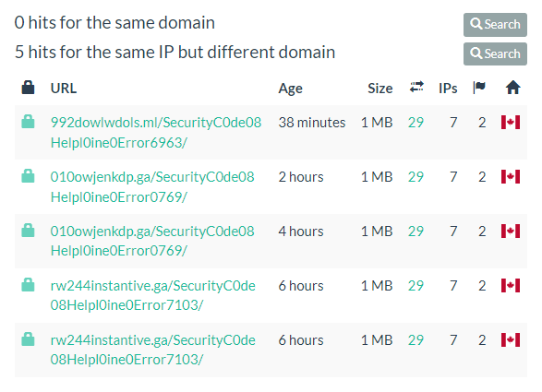The height and width of the screenshot is (392, 542).
Task: Click Canada flag in 2 hours row
Action: tap(511, 177)
